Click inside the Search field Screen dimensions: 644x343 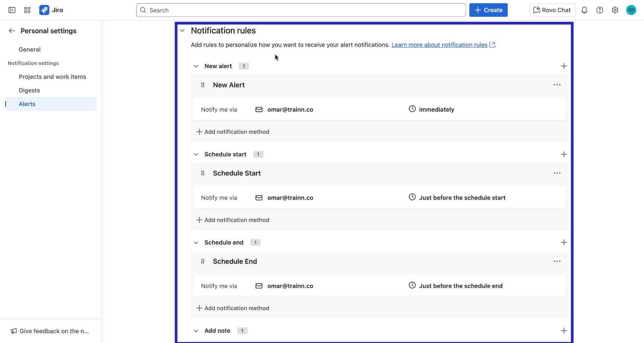click(x=301, y=10)
